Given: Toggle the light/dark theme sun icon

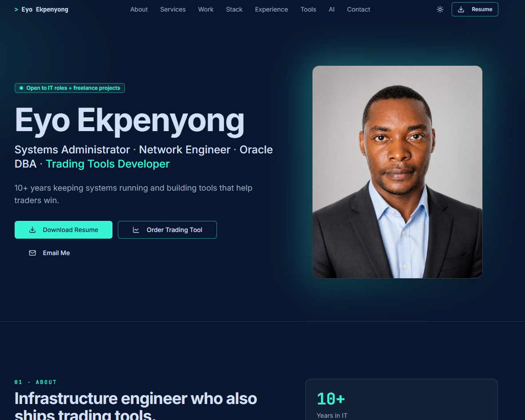Looking at the screenshot, I should click(x=440, y=9).
